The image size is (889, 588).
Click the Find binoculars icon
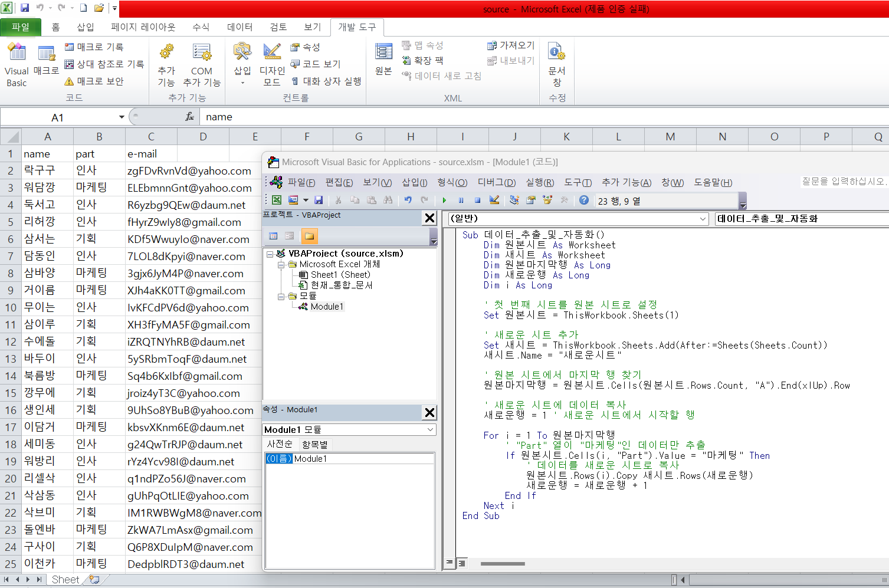388,200
